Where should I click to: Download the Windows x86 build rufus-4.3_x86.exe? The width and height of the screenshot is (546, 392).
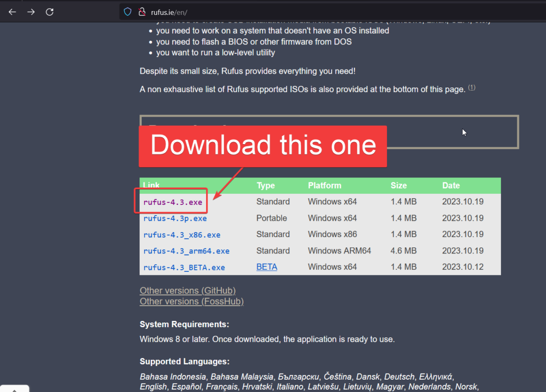(x=181, y=234)
